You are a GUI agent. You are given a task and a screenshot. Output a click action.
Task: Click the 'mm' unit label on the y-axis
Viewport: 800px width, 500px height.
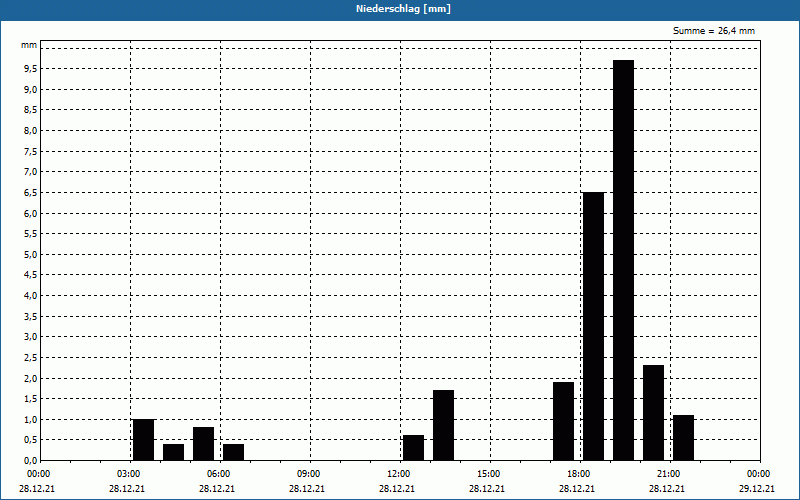coord(29,45)
